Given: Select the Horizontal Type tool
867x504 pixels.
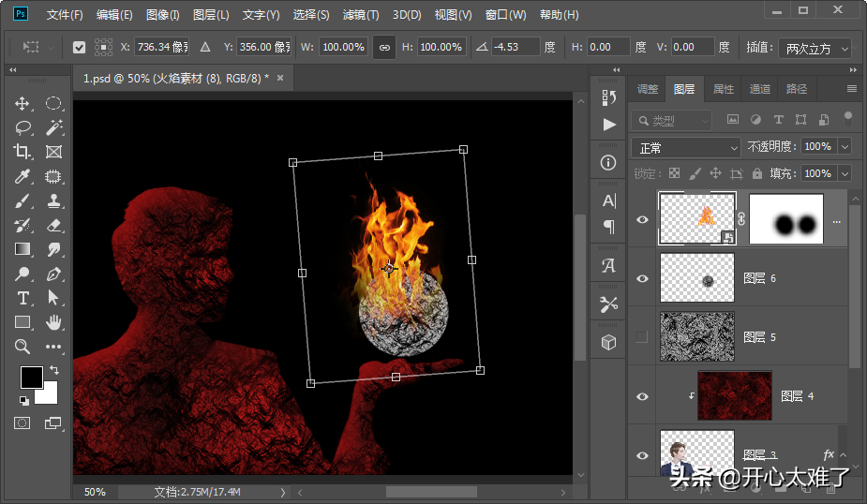Looking at the screenshot, I should (x=22, y=298).
